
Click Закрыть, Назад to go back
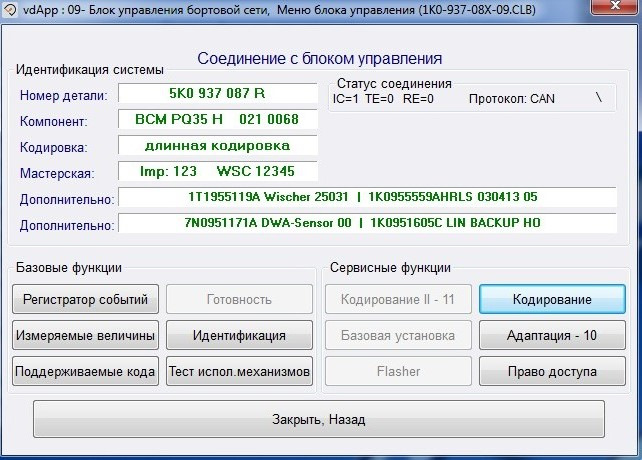(x=319, y=419)
